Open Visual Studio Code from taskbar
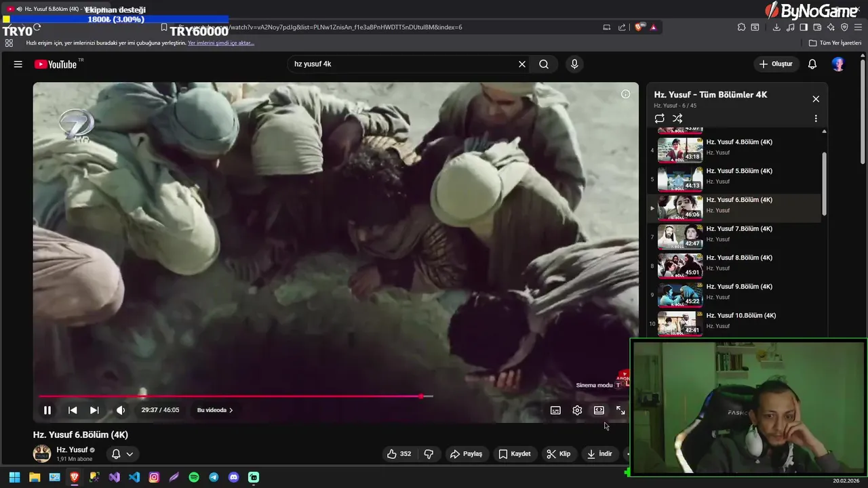Viewport: 868px width, 488px height. pyautogui.click(x=134, y=477)
